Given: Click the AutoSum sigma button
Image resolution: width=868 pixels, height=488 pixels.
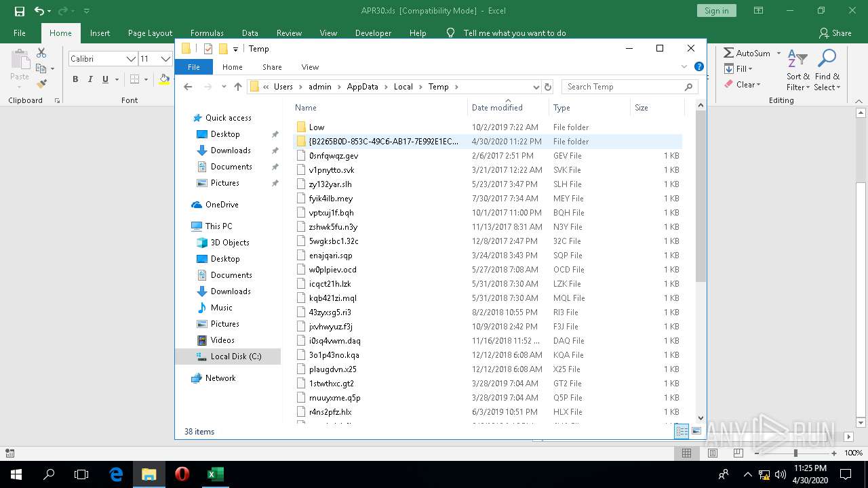Looking at the screenshot, I should (x=747, y=53).
